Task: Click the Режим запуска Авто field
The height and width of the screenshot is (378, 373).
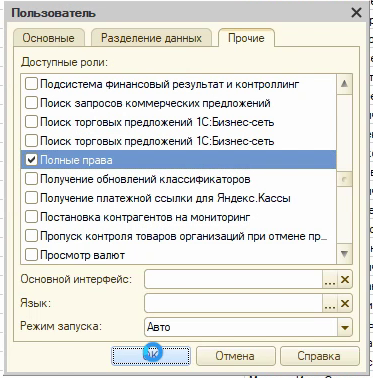Action: 241,327
